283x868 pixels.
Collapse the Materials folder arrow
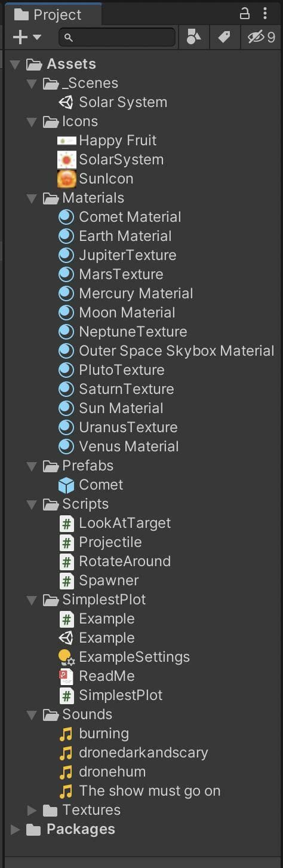[32, 198]
